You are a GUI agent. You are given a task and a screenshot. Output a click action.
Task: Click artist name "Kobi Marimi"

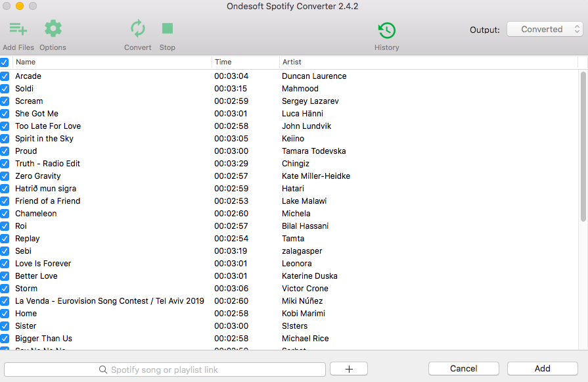(304, 314)
